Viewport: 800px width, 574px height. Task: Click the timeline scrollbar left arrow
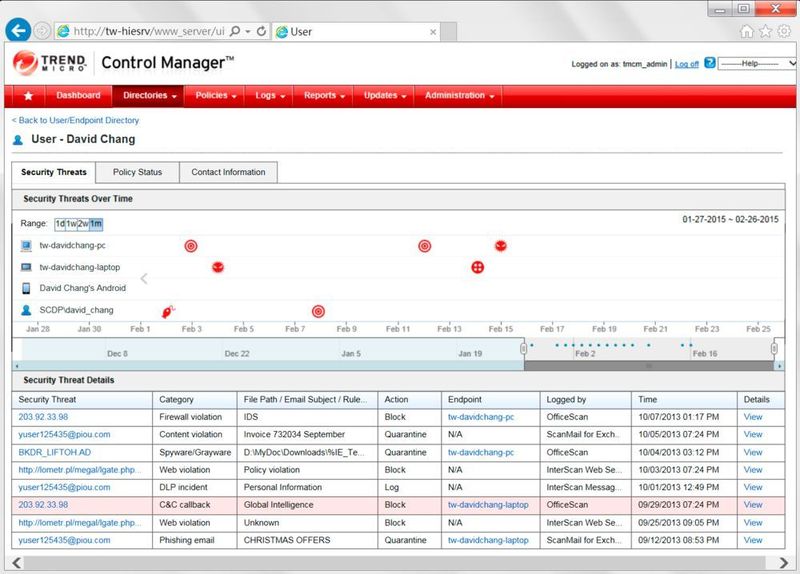[17, 366]
